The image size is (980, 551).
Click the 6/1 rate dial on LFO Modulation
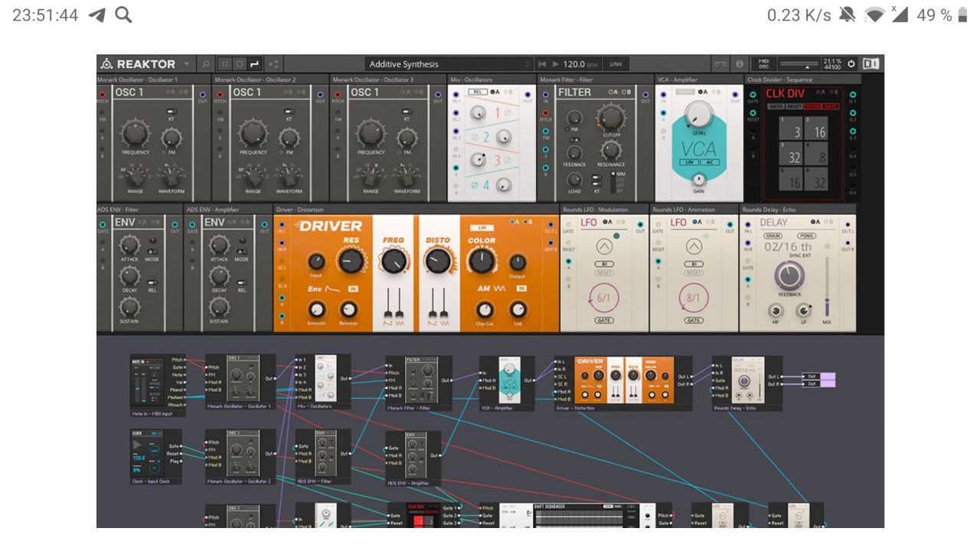coord(604,297)
